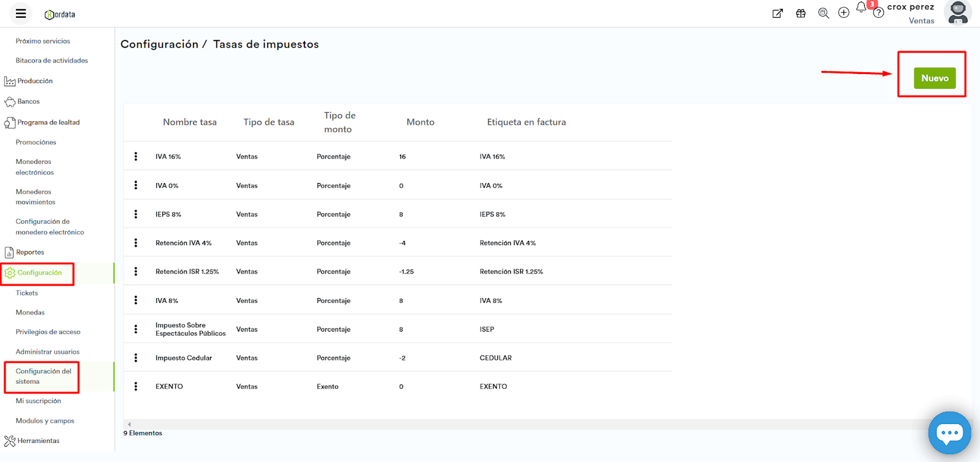Open options menu for Retención IVA 4% row

(136, 243)
